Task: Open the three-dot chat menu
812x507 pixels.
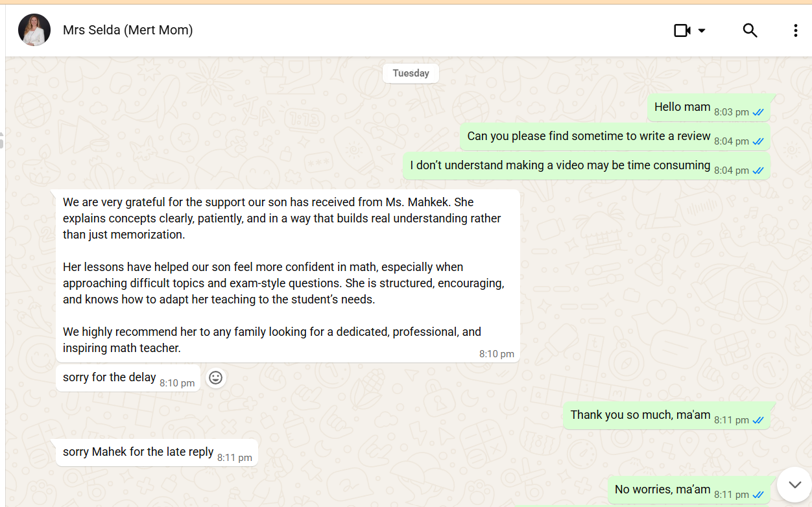Action: pyautogui.click(x=795, y=30)
